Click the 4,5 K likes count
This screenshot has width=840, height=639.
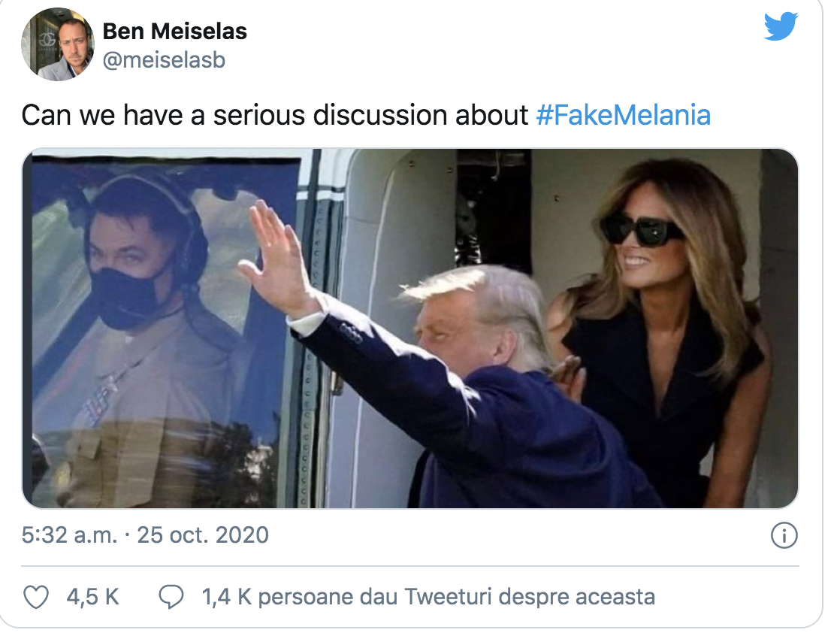pyautogui.click(x=92, y=597)
